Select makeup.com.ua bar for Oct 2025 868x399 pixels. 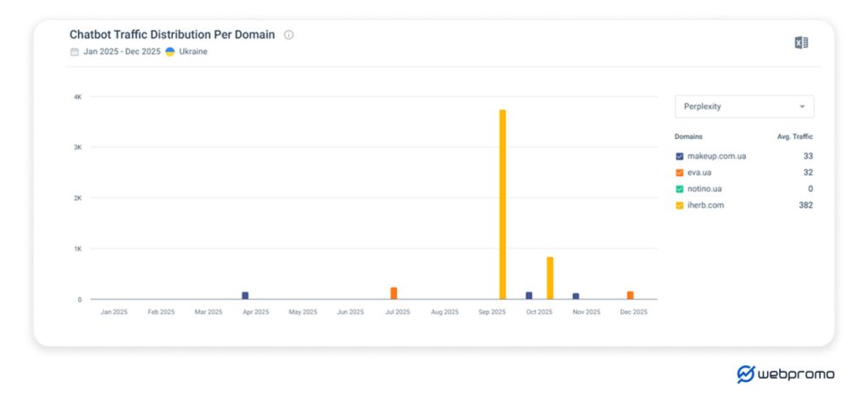point(529,296)
